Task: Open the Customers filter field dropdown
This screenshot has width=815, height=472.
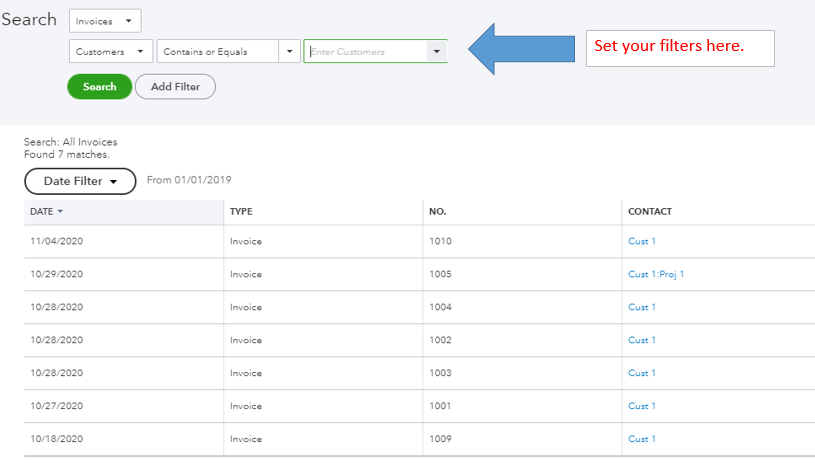Action: (x=110, y=51)
